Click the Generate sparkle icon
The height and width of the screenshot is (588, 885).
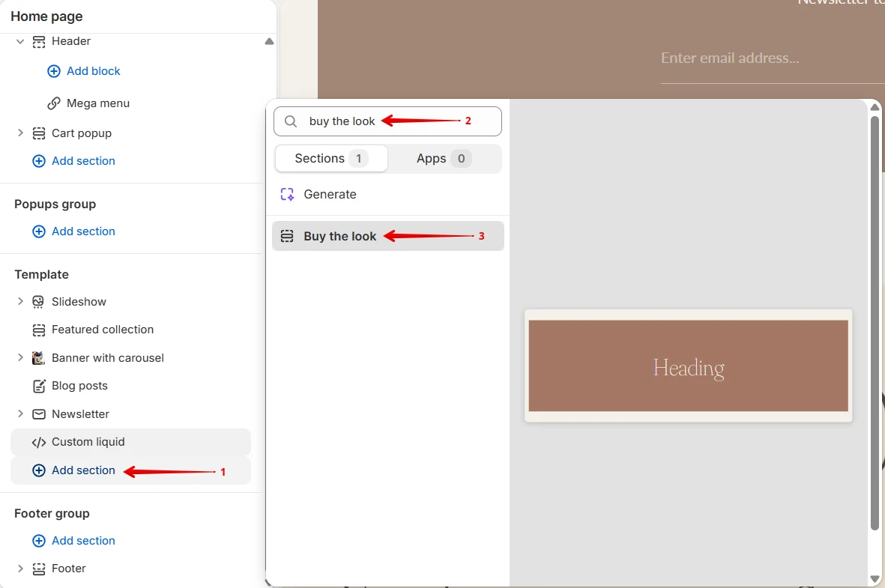pyautogui.click(x=287, y=195)
